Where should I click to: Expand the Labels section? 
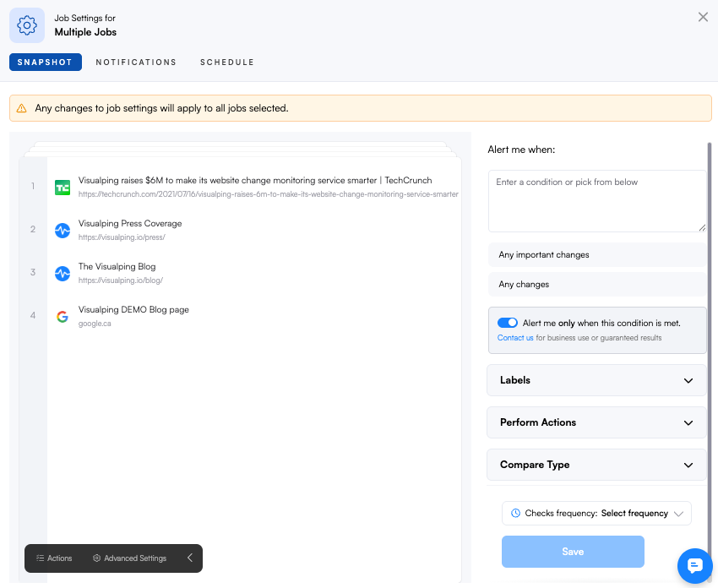596,380
